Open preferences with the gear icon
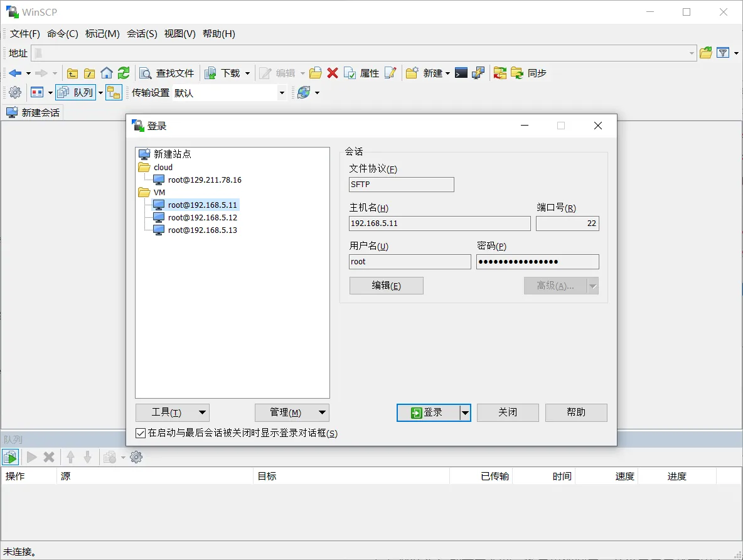The height and width of the screenshot is (560, 743). tap(14, 92)
